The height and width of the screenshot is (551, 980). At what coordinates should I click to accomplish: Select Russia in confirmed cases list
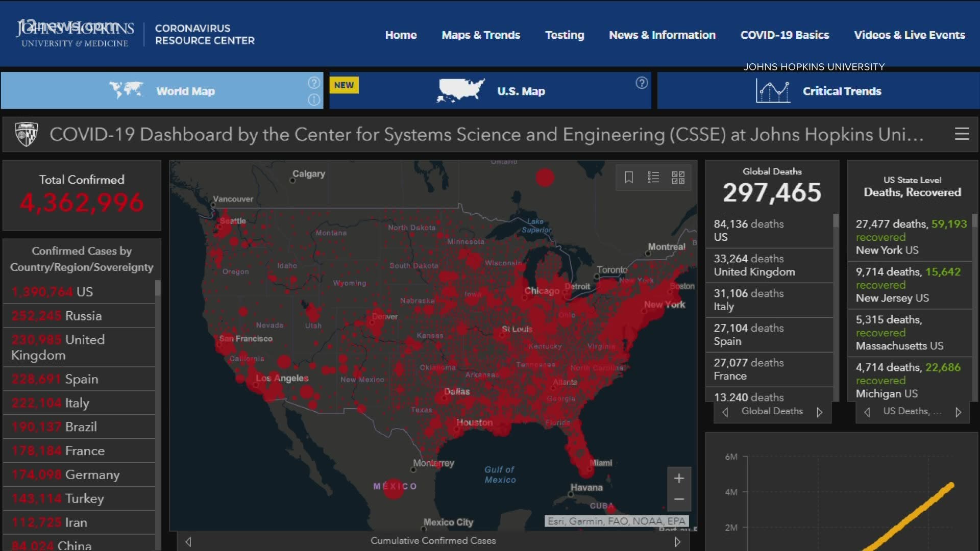(x=79, y=316)
